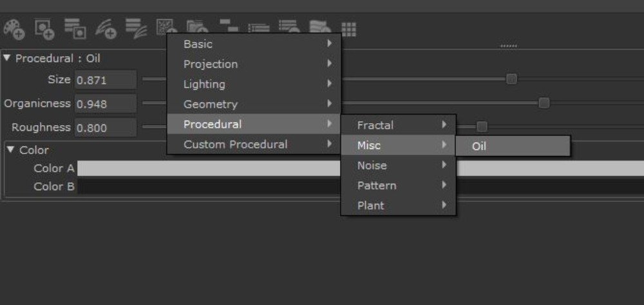This screenshot has height=305, width=644.
Task: Add an adjustment with the feather-plus icon
Action: coord(106,29)
